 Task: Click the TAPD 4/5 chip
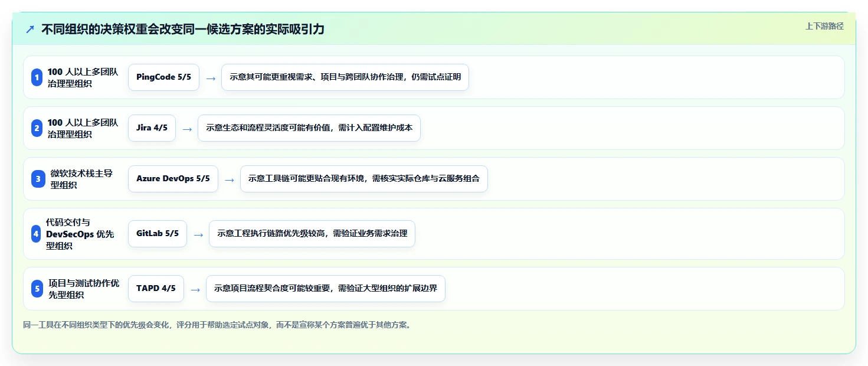pos(156,289)
